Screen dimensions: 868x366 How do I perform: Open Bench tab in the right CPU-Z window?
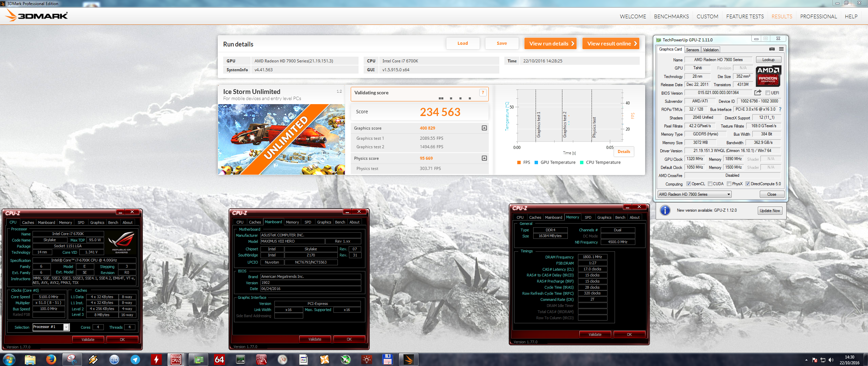point(620,217)
